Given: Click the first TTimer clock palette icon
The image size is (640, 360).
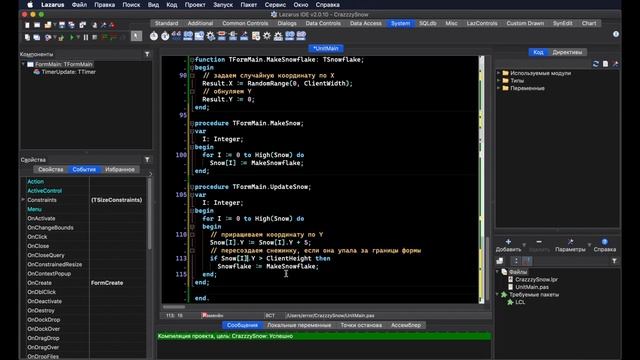Looking at the screenshot, I should tap(153, 36).
